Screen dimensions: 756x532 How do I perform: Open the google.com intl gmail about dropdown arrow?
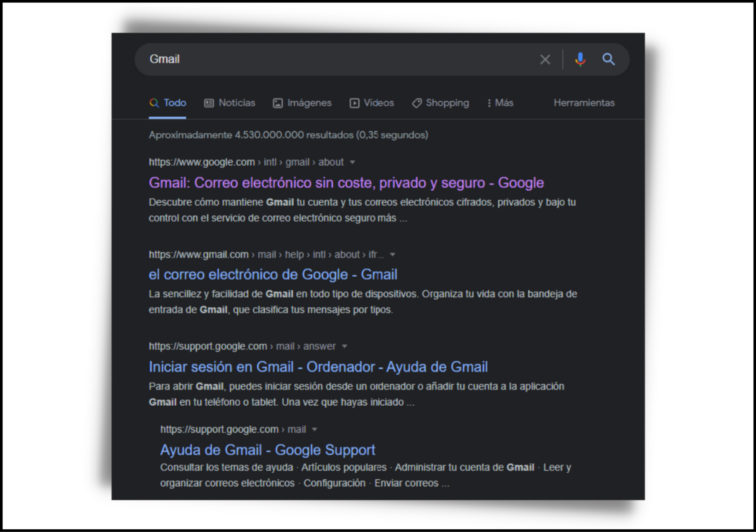click(352, 163)
